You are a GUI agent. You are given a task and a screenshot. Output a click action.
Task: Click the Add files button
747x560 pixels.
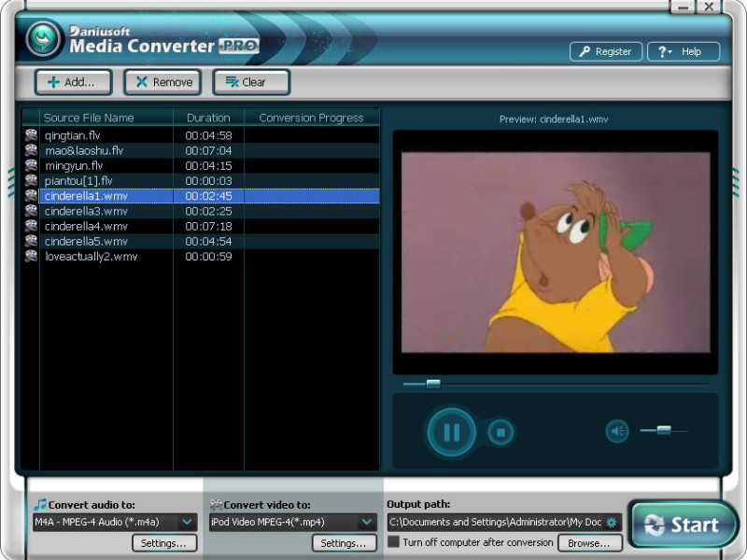tap(74, 82)
